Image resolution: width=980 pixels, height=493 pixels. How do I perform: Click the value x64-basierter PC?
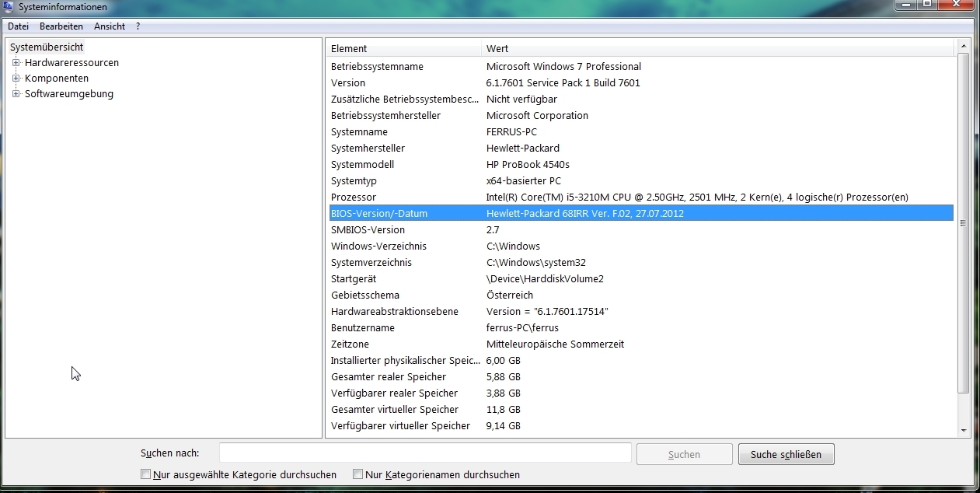pos(524,181)
